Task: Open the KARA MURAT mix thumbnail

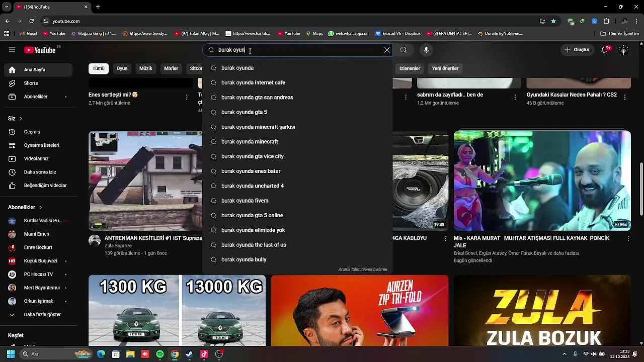Action: [542, 181]
